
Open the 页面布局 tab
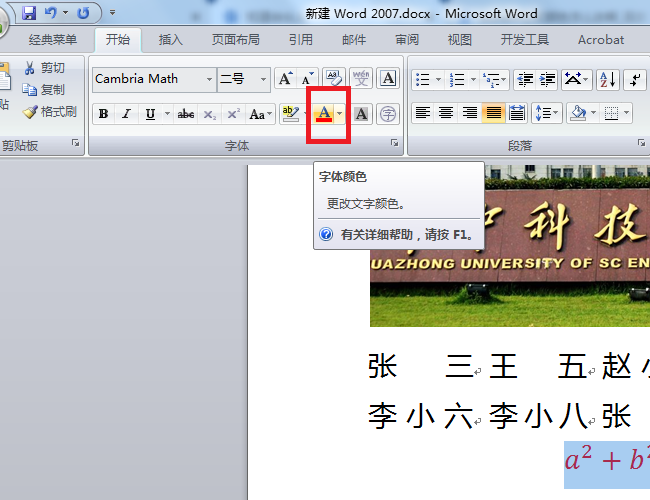tap(235, 40)
